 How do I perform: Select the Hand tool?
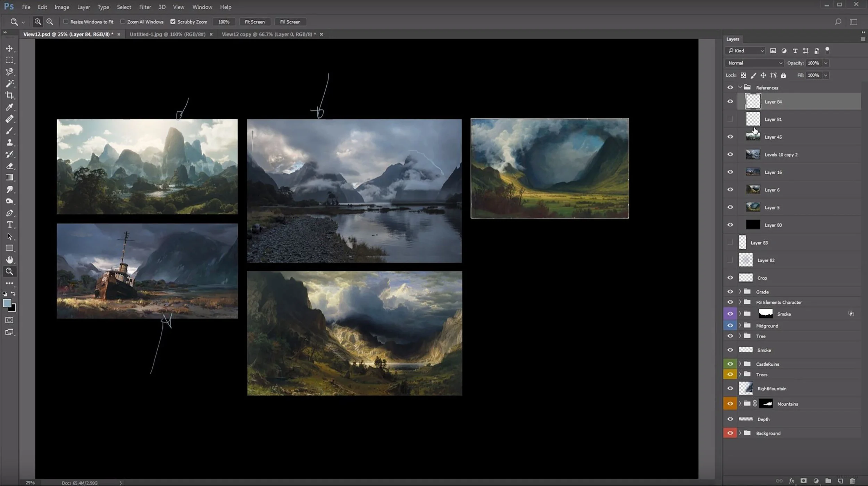(9, 260)
